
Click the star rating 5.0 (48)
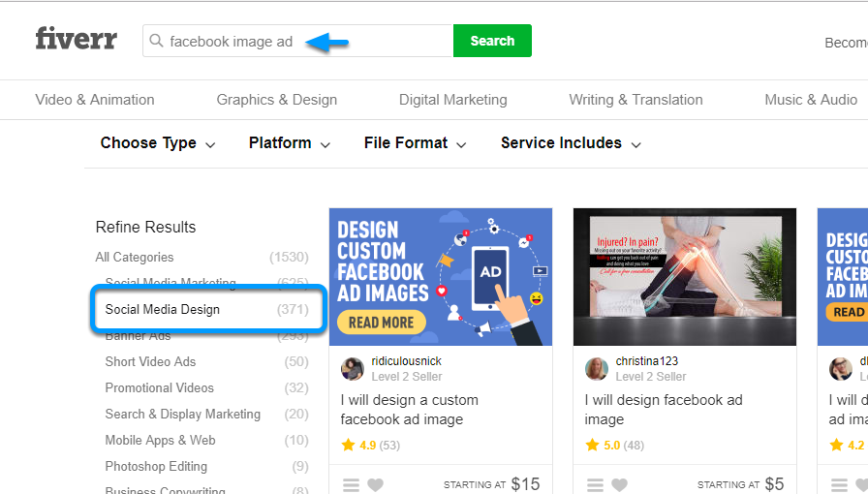coord(614,445)
